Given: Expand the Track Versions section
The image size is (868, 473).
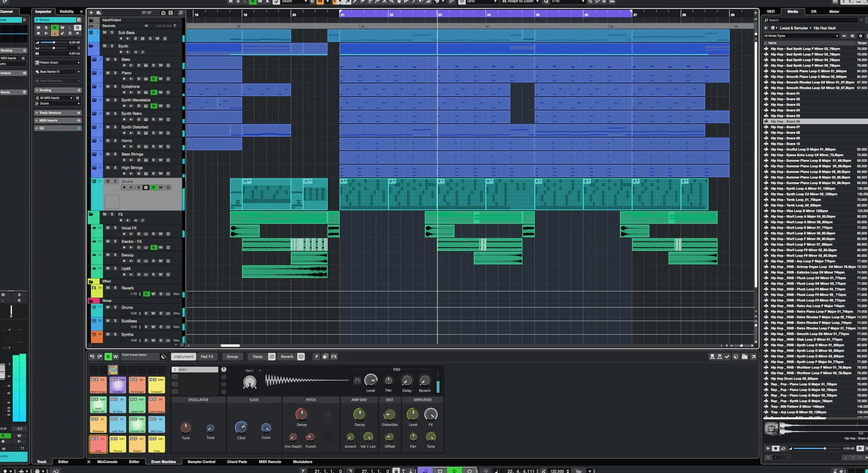Looking at the screenshot, I should tap(57, 113).
